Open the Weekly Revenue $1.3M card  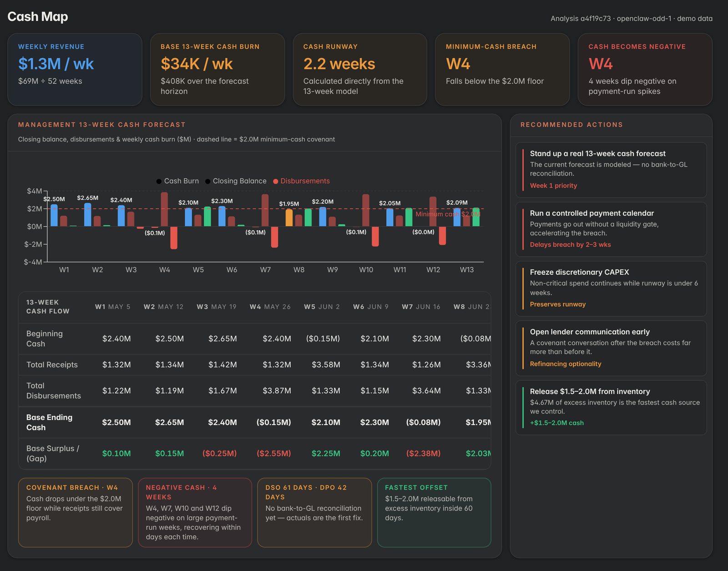(75, 69)
